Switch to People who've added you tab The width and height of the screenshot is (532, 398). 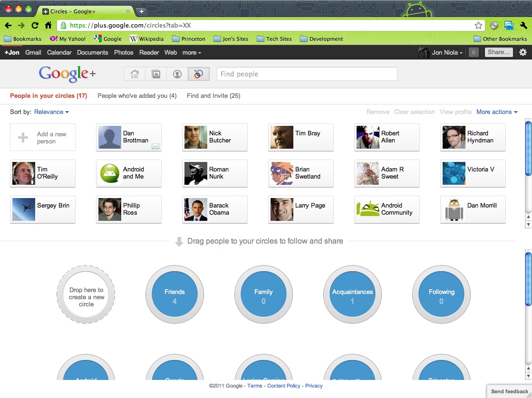[137, 95]
